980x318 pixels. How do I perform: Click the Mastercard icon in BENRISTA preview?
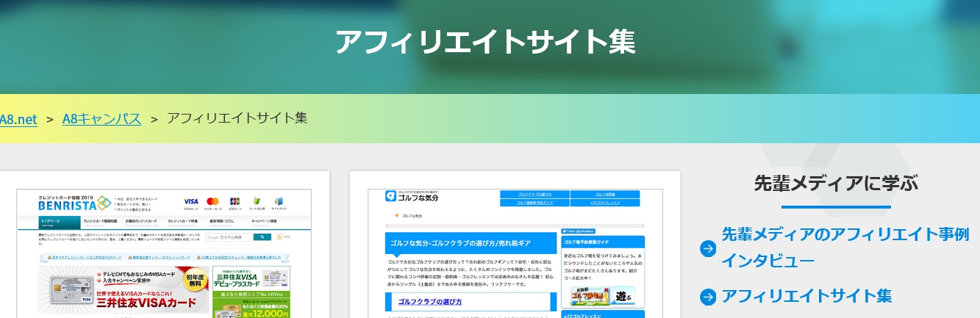point(213,202)
